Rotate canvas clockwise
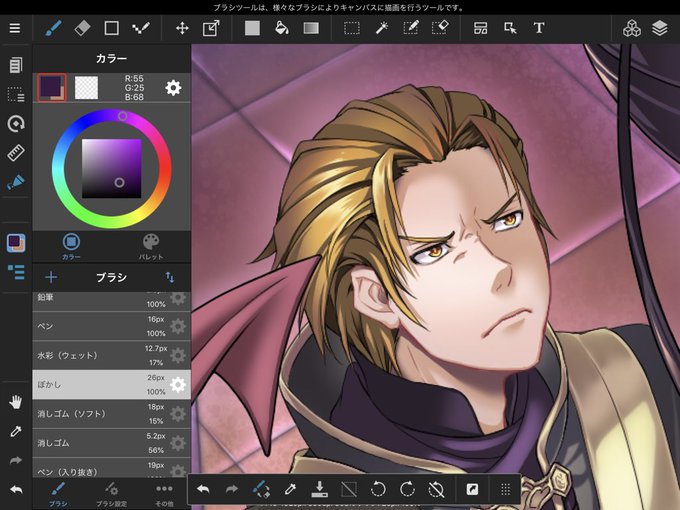680x510 pixels. (407, 490)
